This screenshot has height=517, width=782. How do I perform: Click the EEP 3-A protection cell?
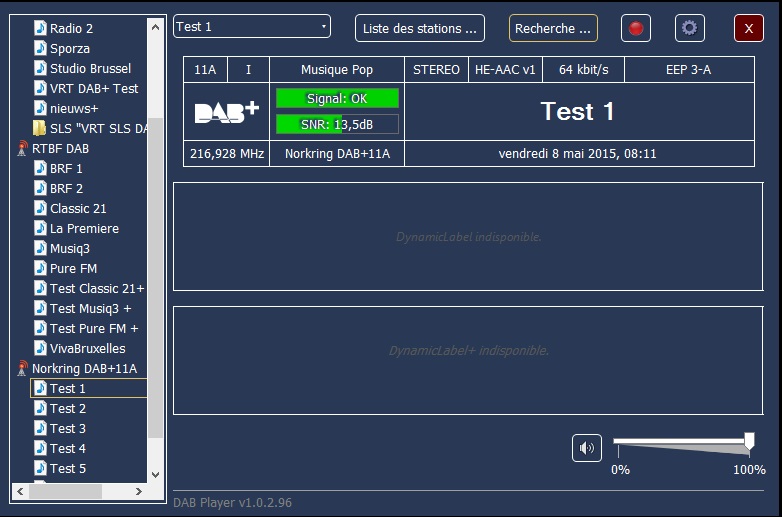point(689,69)
